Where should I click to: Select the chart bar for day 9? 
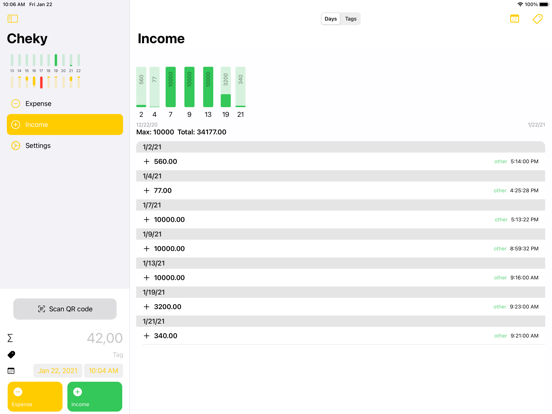(x=189, y=87)
